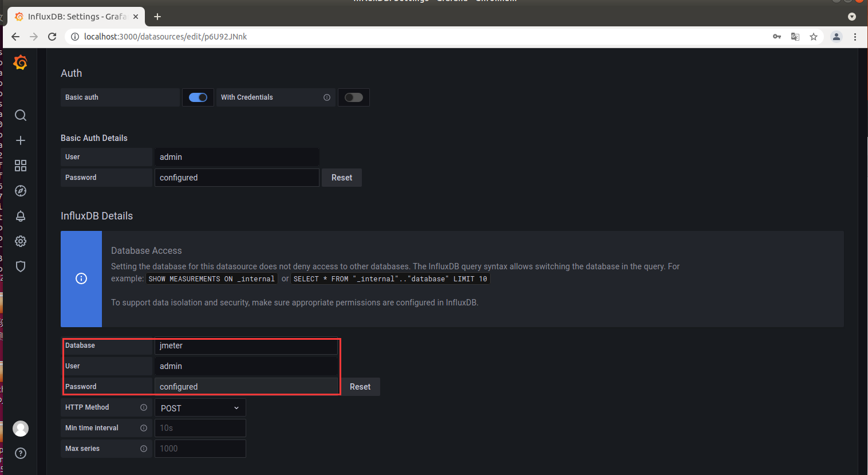This screenshot has width=868, height=475.
Task: Click the browser address bar URL
Action: pyautogui.click(x=165, y=37)
